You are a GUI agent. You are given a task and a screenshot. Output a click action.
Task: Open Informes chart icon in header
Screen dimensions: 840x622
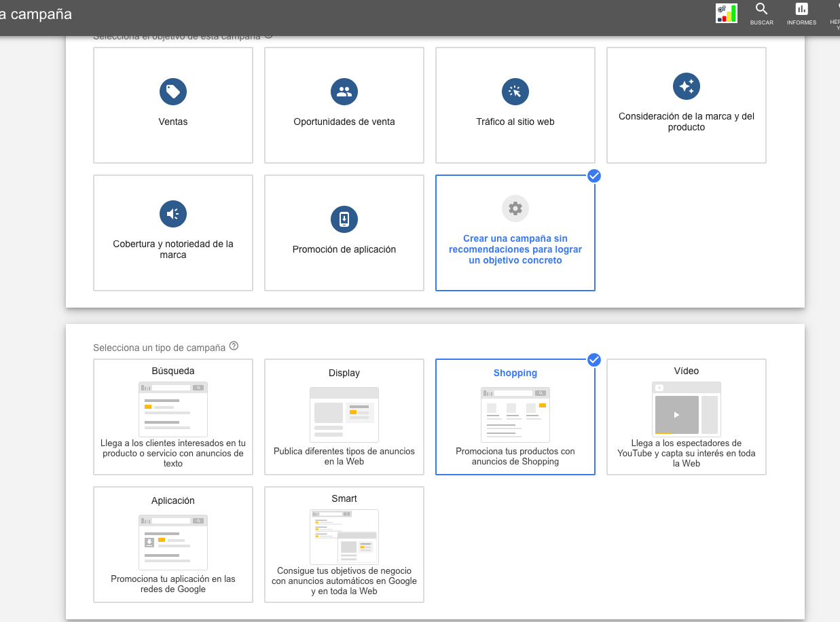pos(801,10)
